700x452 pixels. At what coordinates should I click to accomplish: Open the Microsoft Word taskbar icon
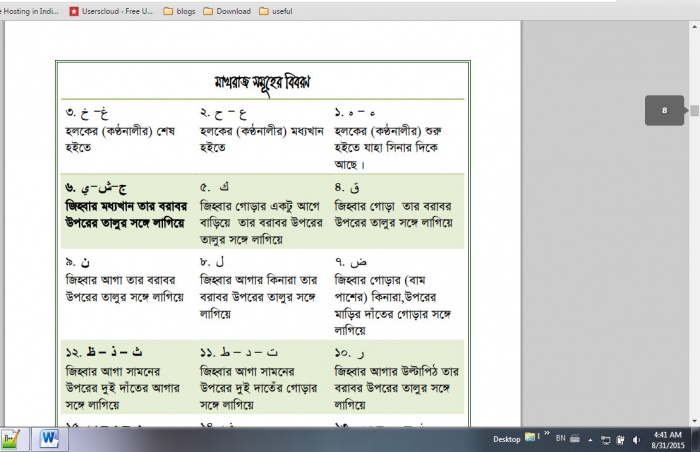pyautogui.click(x=50, y=439)
